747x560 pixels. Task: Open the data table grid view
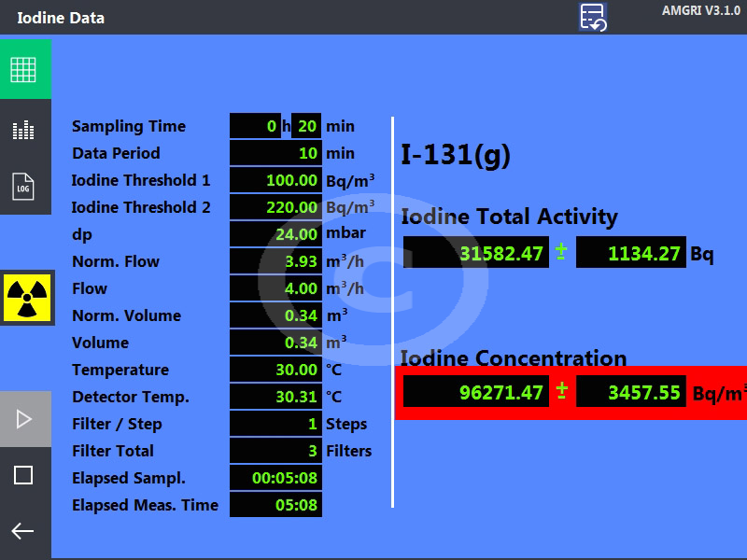click(x=25, y=69)
